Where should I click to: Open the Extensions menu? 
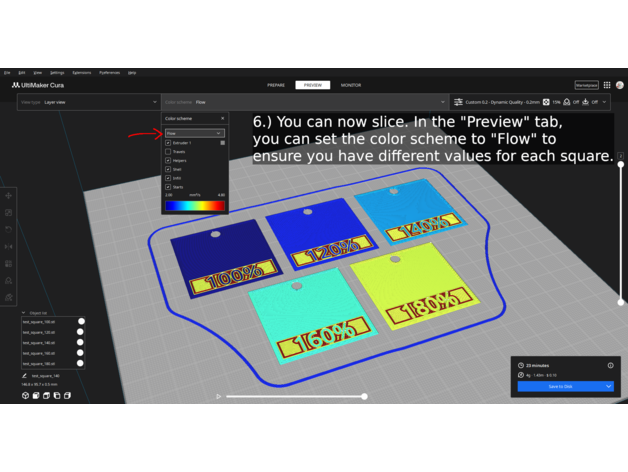click(x=82, y=73)
